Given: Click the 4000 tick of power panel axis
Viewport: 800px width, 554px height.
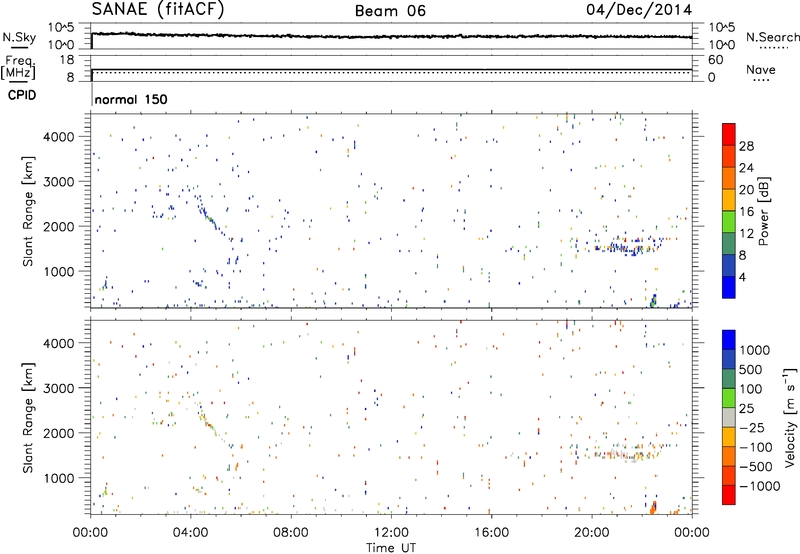Looking at the screenshot, I should [x=59, y=137].
